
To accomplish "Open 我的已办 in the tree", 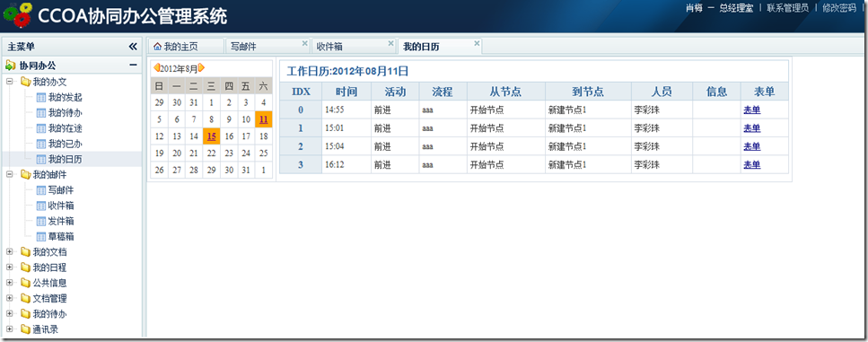I will click(66, 144).
